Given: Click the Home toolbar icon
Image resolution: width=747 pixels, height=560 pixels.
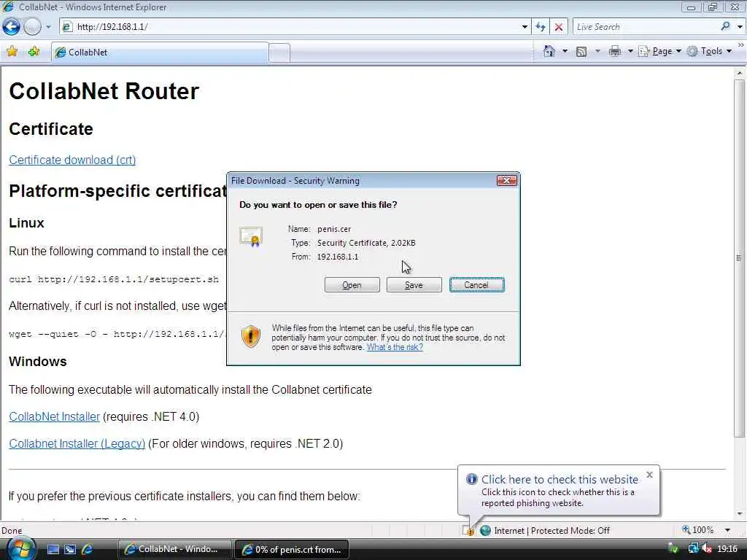Looking at the screenshot, I should coord(549,51).
